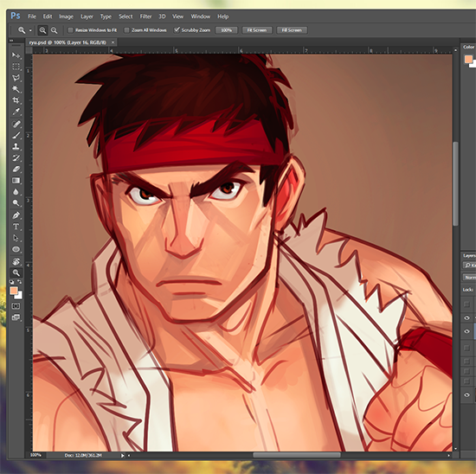Select the Healing Brush tool
The height and width of the screenshot is (474, 476).
(16, 124)
